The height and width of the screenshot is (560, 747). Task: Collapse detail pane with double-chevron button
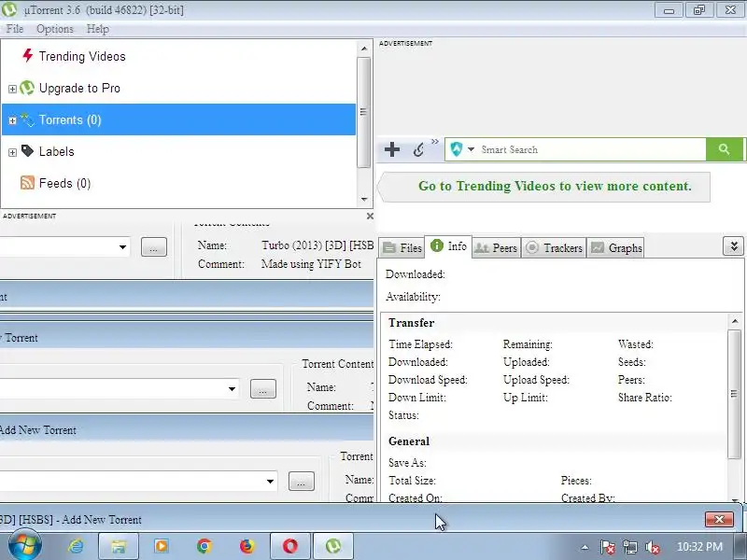pos(734,246)
